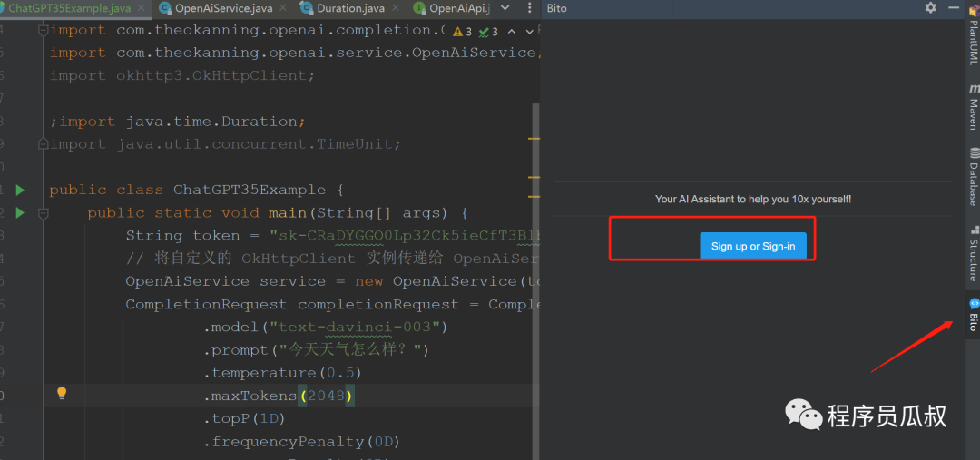Viewport: 980px width, 460px height.
Task: Click fold marker beside TimeUnit import line
Action: pyautogui.click(x=44, y=144)
